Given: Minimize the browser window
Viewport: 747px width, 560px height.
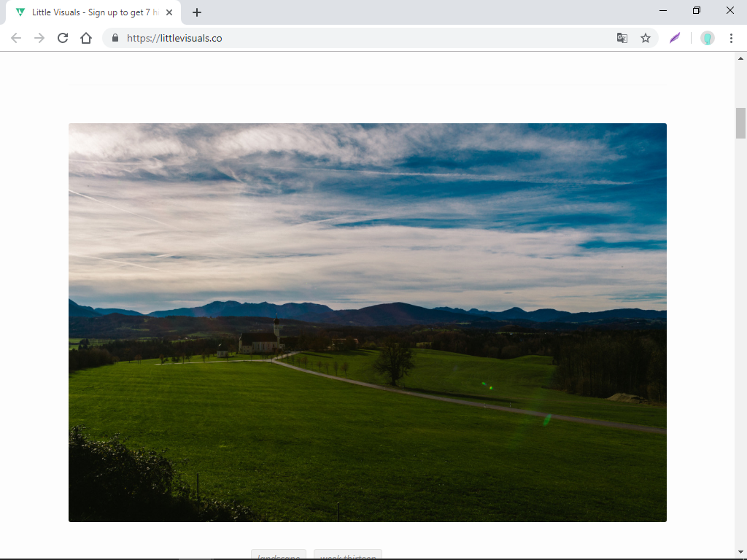Looking at the screenshot, I should coord(662,10).
